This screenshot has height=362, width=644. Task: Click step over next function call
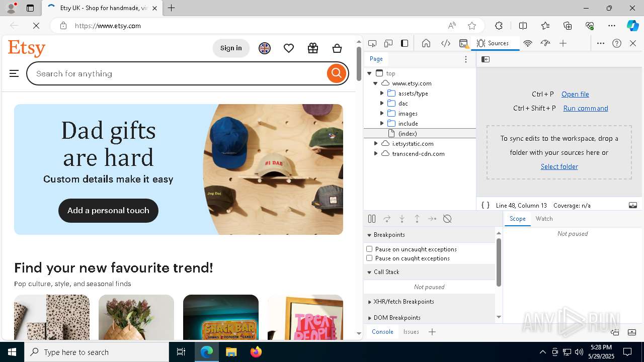point(387,219)
